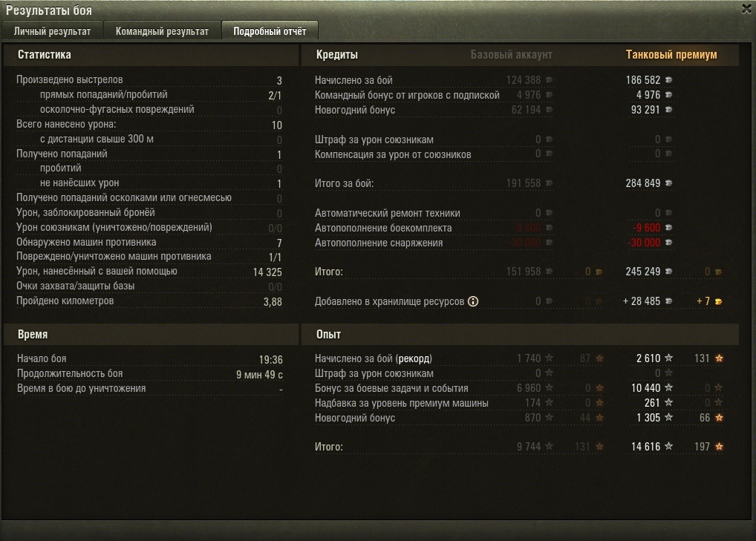Click the credits icon next to 186 582
The width and height of the screenshot is (756, 541).
668,80
